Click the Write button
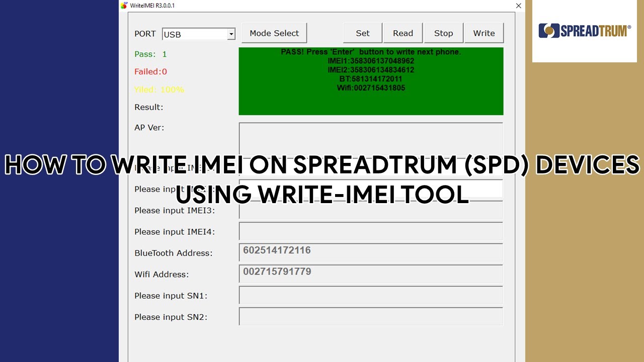The height and width of the screenshot is (362, 644). pyautogui.click(x=484, y=33)
